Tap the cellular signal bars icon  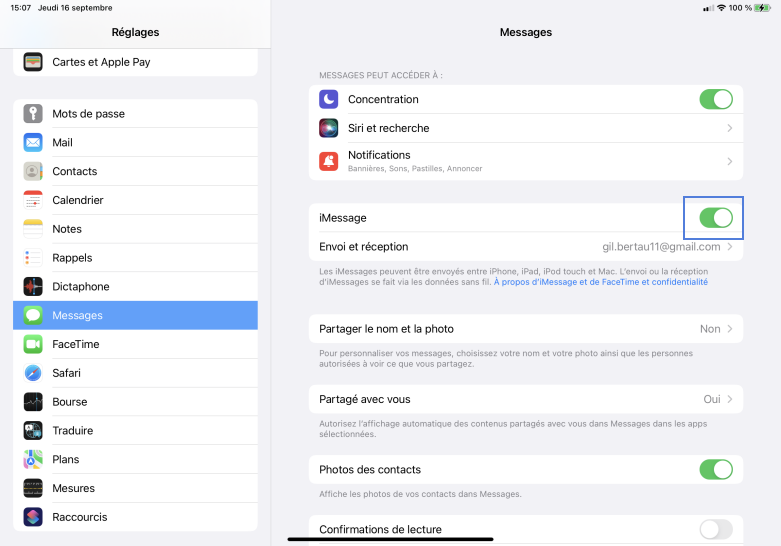(708, 8)
